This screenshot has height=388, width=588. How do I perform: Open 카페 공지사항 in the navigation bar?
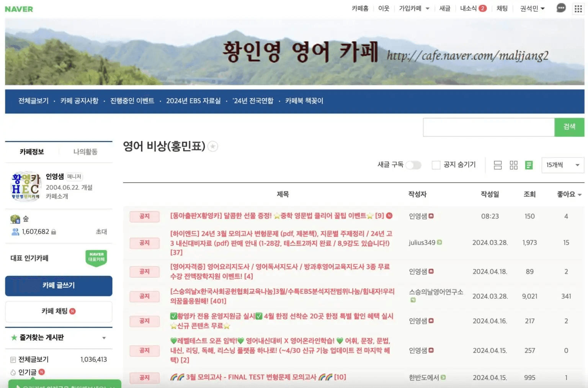[79, 101]
